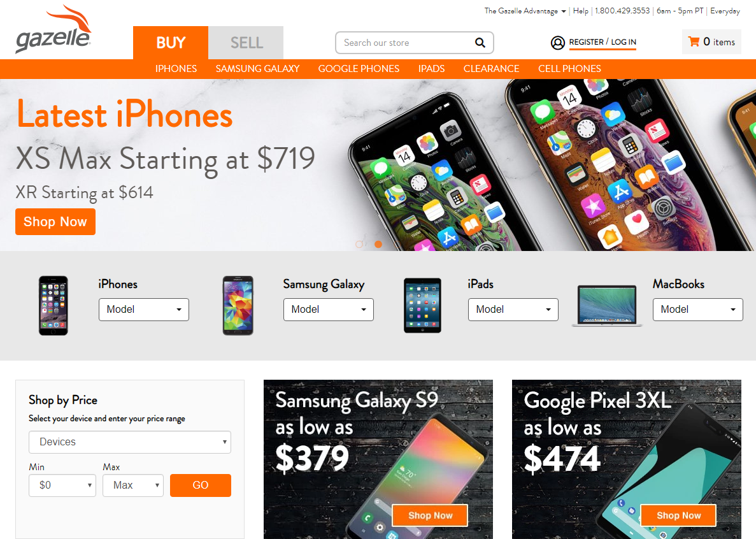Click the iPhone thumbnail image
Viewport: 756px width, 539px height.
coord(53,306)
